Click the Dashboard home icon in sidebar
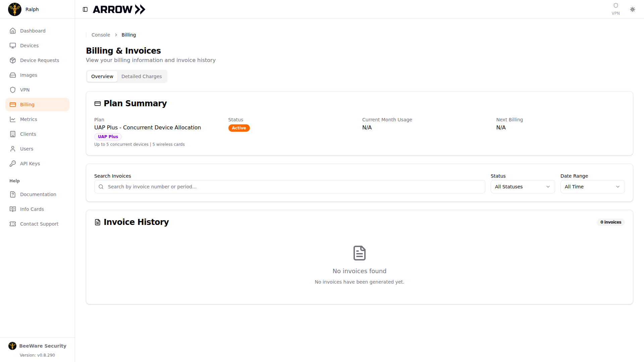Viewport: 644px width, 362px height. (x=13, y=31)
